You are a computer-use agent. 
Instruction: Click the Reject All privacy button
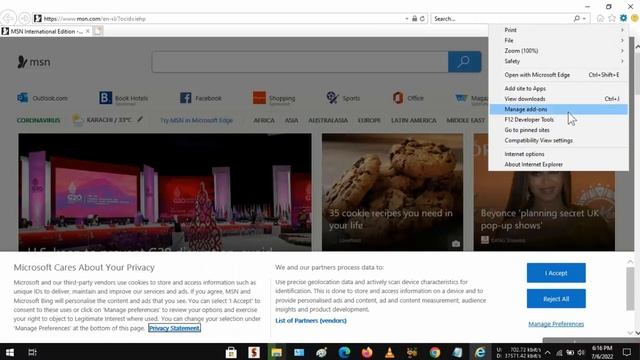pos(556,299)
